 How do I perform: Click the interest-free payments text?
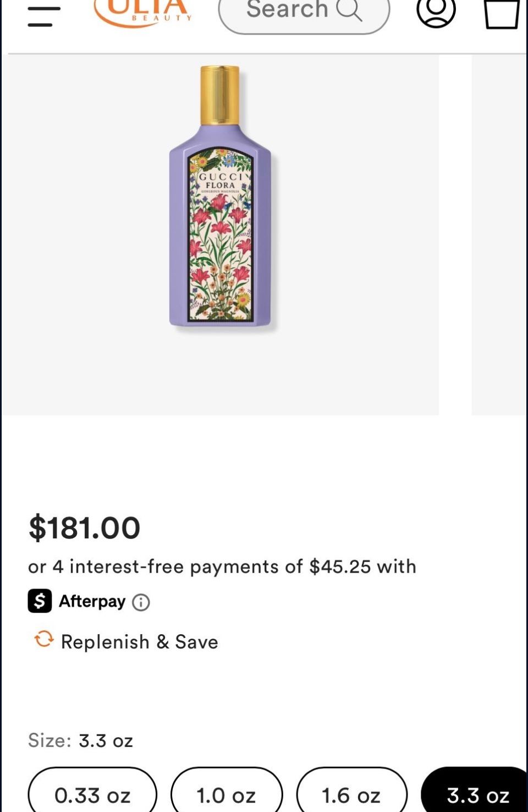[x=222, y=566]
